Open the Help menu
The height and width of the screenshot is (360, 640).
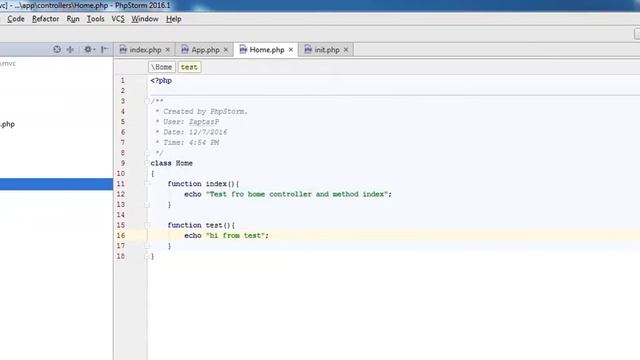173,19
